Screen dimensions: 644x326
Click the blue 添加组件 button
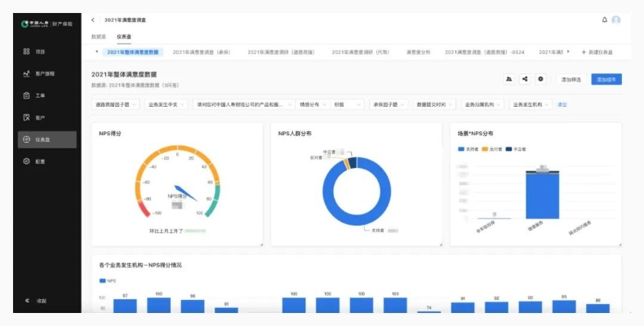pyautogui.click(x=607, y=79)
